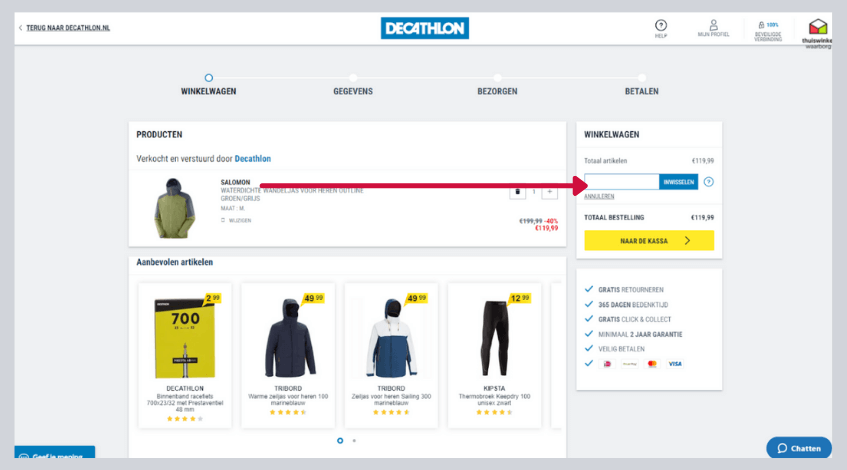This screenshot has width=847, height=470.
Task: Open Mijn Profiel account icon
Action: coord(713,28)
